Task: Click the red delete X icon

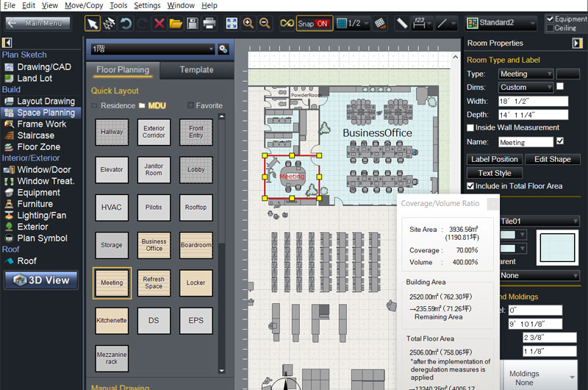Action: (x=159, y=24)
